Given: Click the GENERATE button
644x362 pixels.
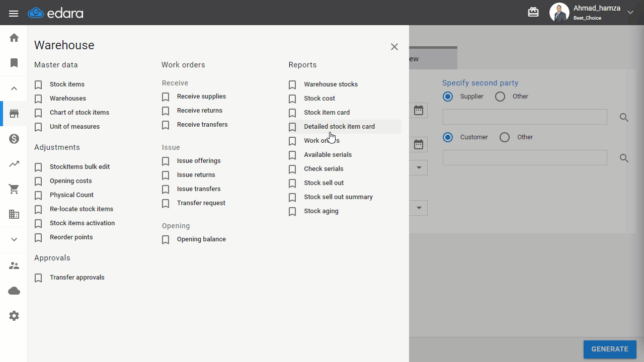Looking at the screenshot, I should click(610, 349).
